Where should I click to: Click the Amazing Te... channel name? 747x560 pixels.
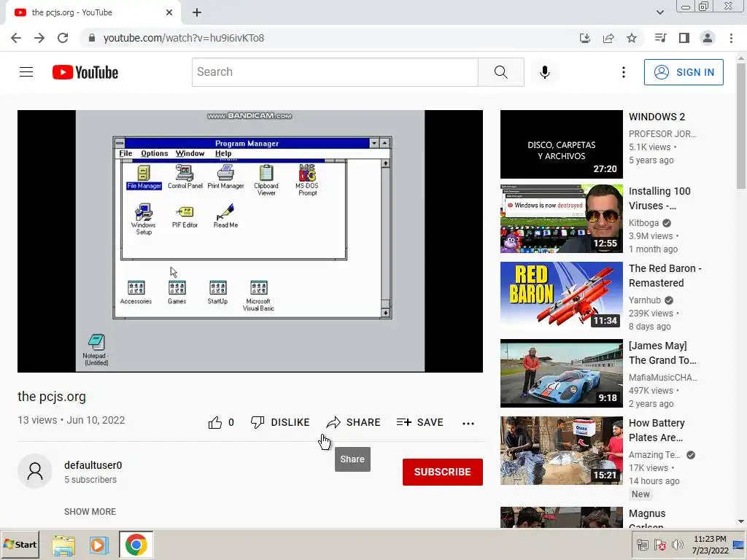[x=654, y=454]
